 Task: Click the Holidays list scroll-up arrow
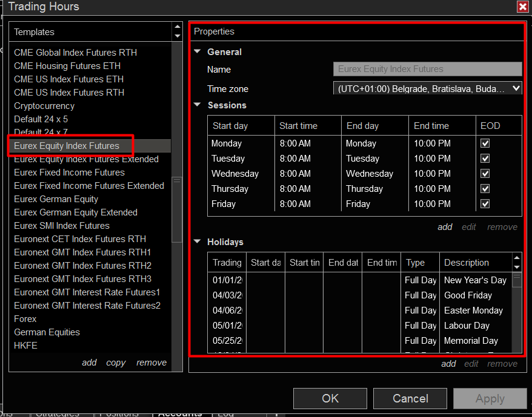[517, 258]
